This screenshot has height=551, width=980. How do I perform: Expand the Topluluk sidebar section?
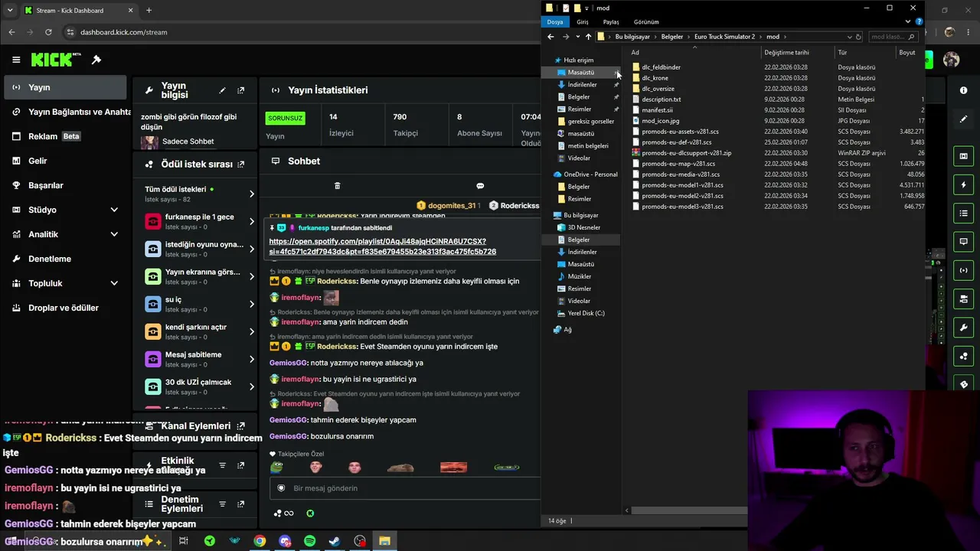tap(114, 283)
